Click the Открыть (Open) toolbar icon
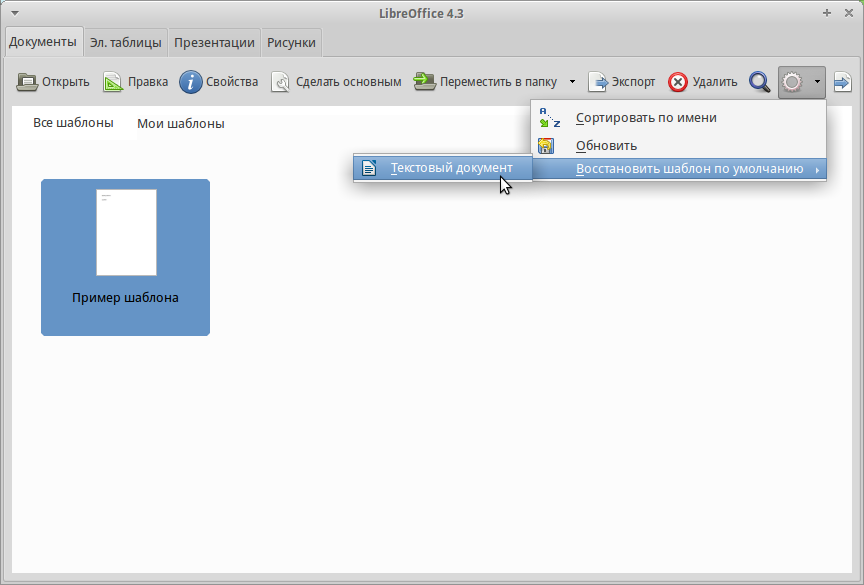The height and width of the screenshot is (585, 864). (27, 82)
